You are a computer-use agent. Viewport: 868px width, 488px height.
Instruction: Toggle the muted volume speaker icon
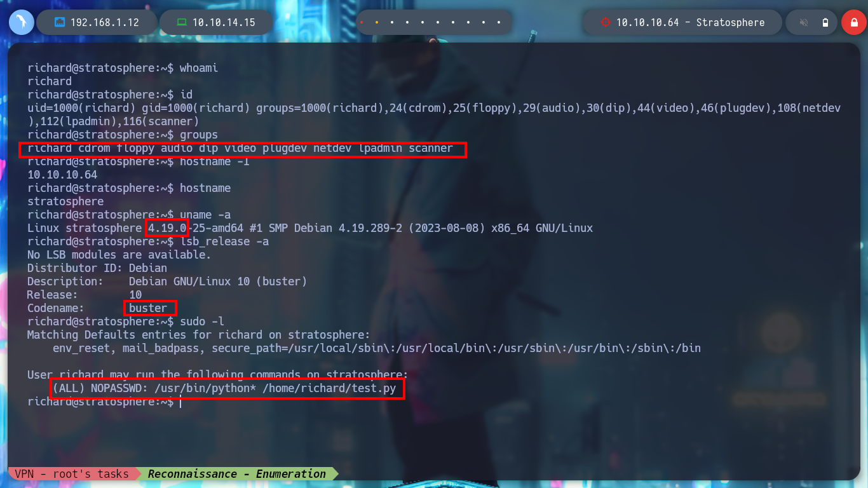(x=804, y=23)
